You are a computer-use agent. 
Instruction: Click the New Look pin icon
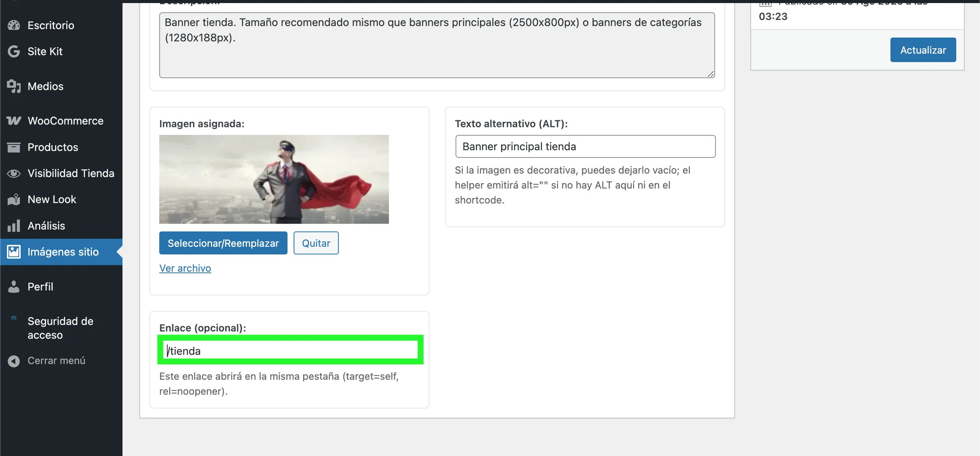click(13, 199)
